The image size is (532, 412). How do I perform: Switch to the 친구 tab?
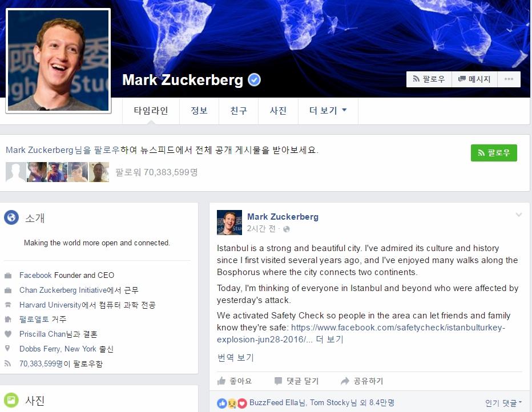coord(239,111)
